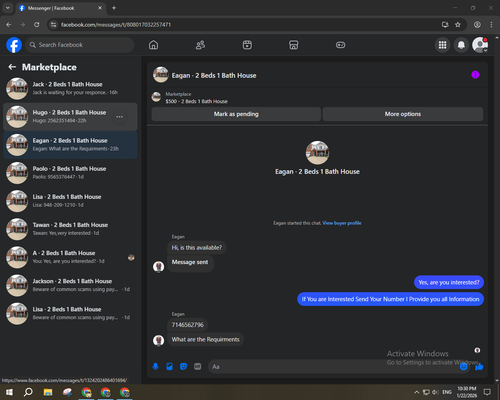The image size is (500, 400).
Task: Open the Windows notification center
Action: [487, 392]
